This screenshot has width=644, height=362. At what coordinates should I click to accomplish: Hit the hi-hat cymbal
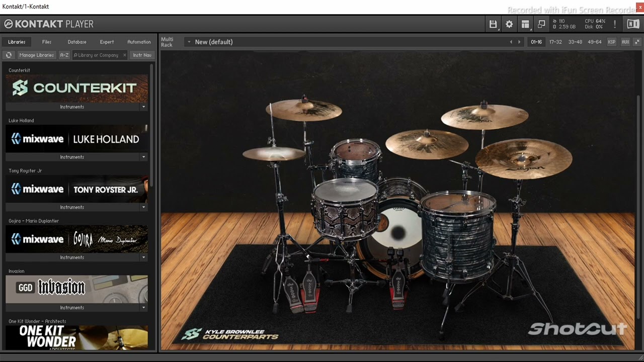pyautogui.click(x=274, y=153)
